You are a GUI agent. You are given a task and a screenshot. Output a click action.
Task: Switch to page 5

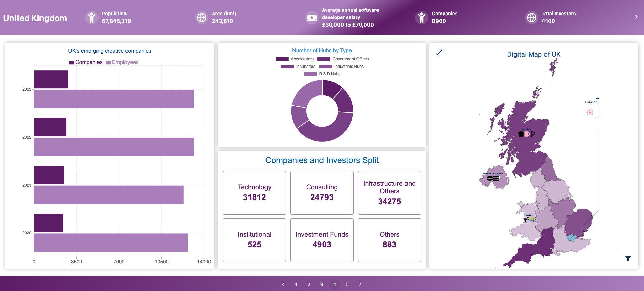[347, 284]
